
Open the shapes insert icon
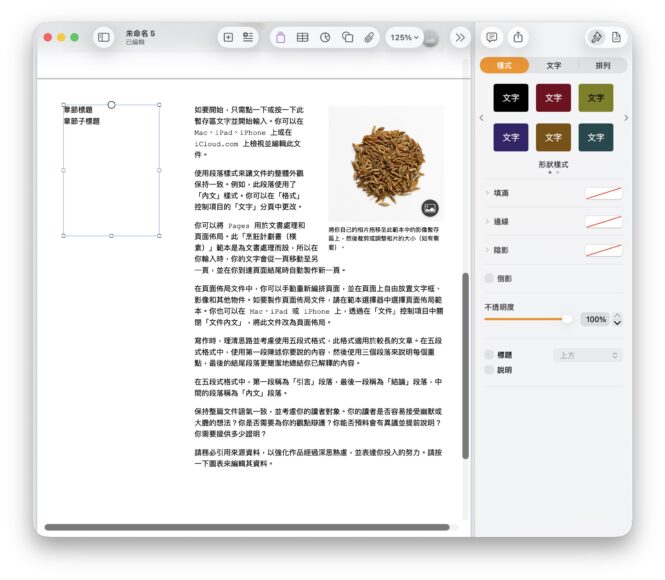click(x=347, y=37)
